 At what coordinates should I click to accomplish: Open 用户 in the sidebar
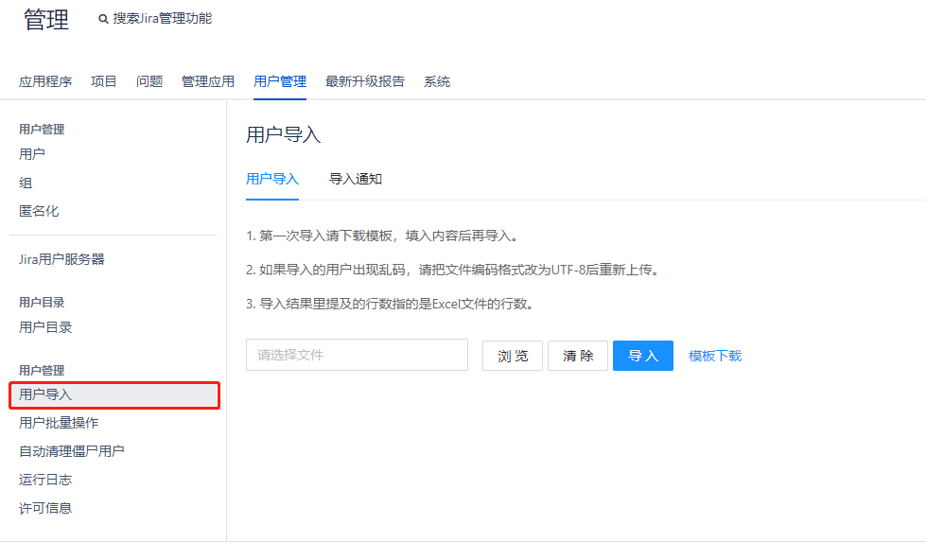pos(32,153)
